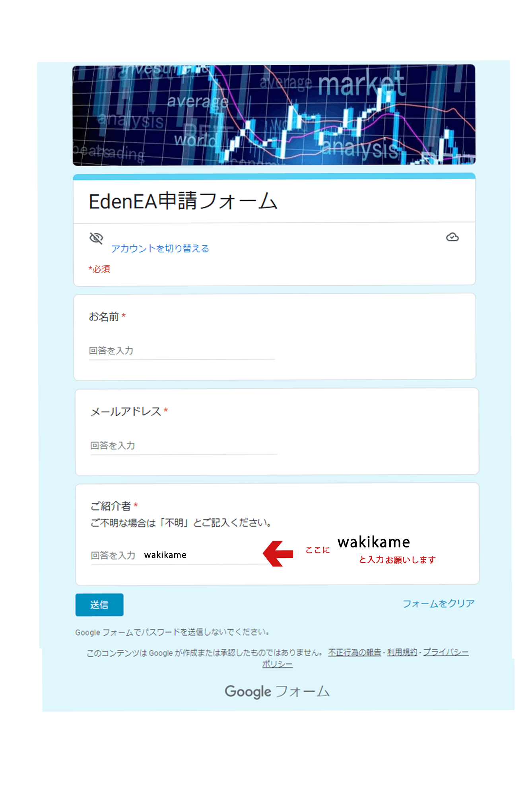
Task: Click the Google フォーム footer logo
Action: click(277, 691)
